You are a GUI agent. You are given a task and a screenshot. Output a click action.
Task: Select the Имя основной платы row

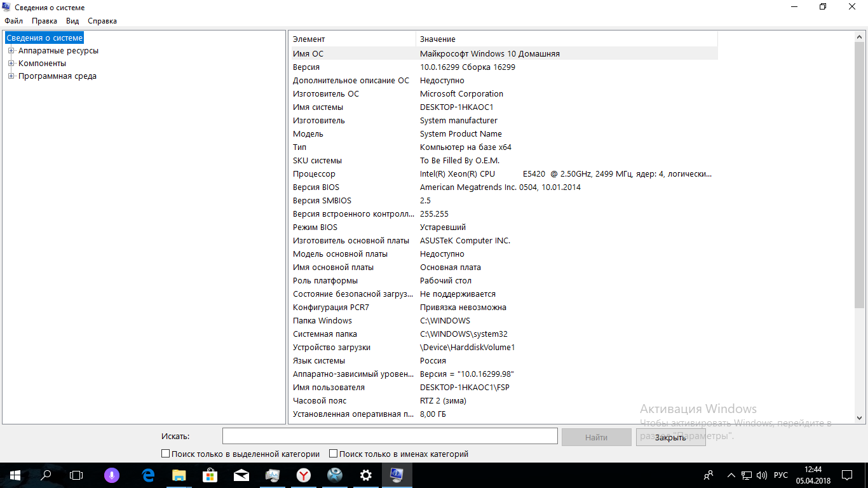tap(505, 268)
